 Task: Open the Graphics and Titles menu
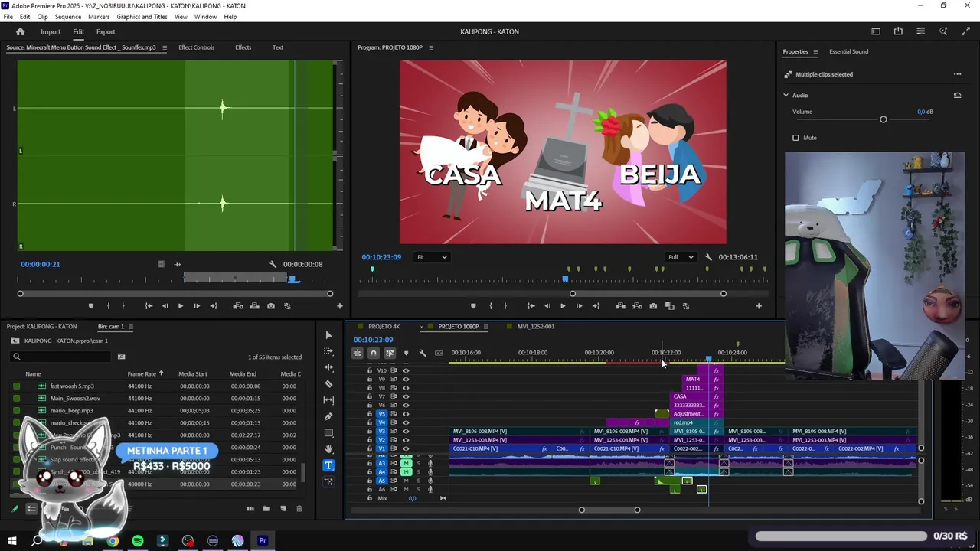(x=142, y=17)
